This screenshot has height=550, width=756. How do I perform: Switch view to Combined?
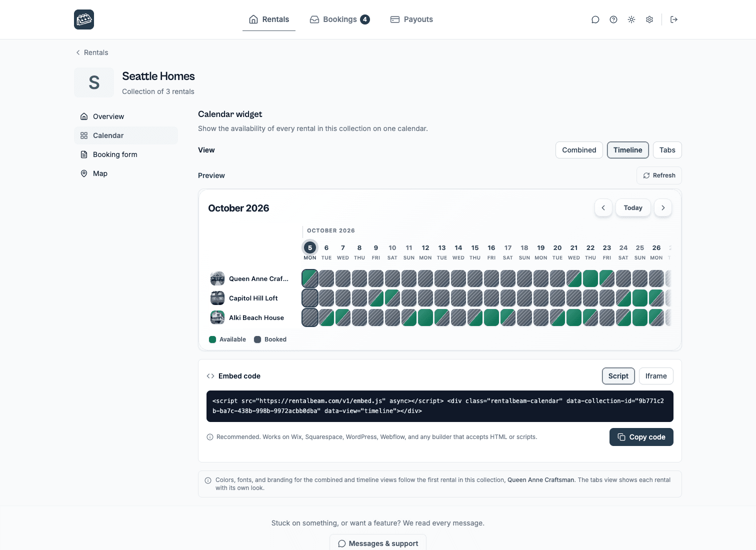[x=579, y=150]
